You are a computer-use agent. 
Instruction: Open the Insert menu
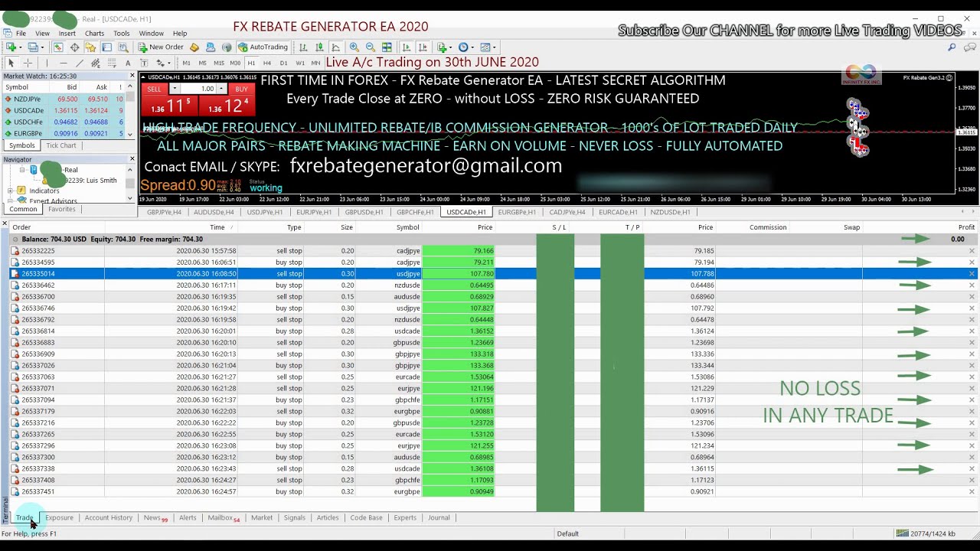point(67,34)
